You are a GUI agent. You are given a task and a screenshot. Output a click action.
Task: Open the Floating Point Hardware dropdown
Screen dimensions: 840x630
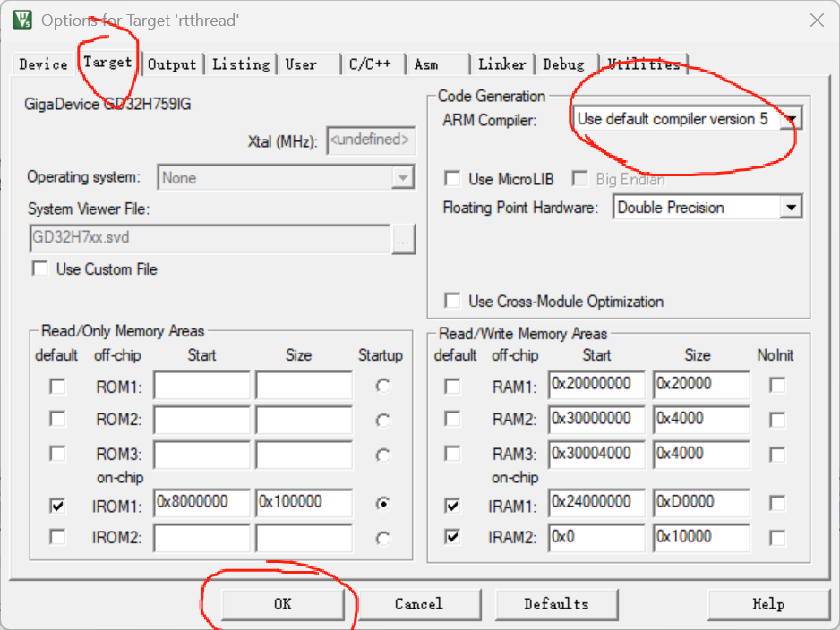(792, 207)
